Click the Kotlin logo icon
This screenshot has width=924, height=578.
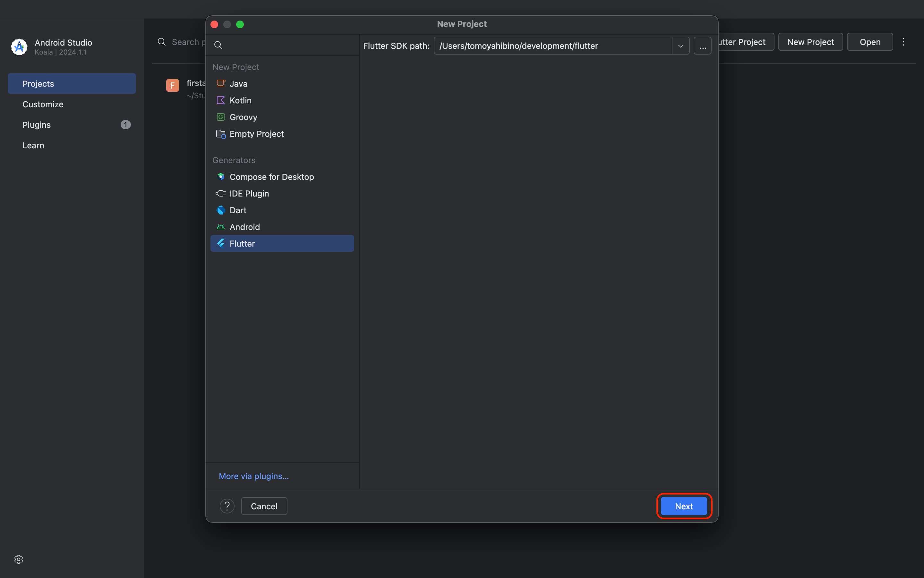(221, 100)
